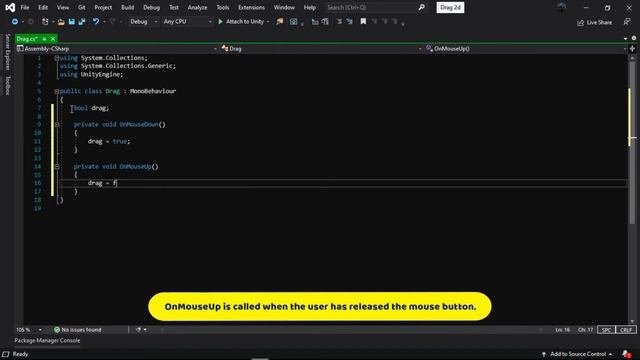This screenshot has height=360, width=640.
Task: Toggle the SPC spaces indicator
Action: (606, 329)
